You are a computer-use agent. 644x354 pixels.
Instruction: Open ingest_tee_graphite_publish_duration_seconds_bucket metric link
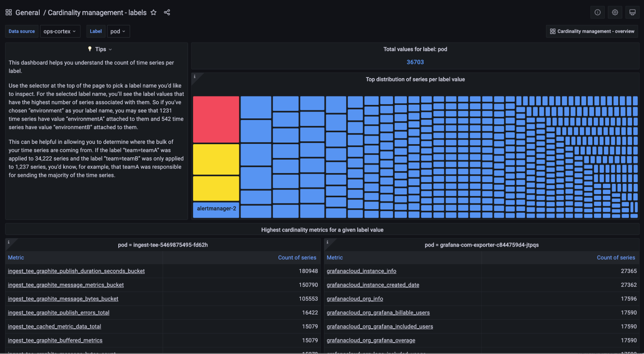[76, 271]
